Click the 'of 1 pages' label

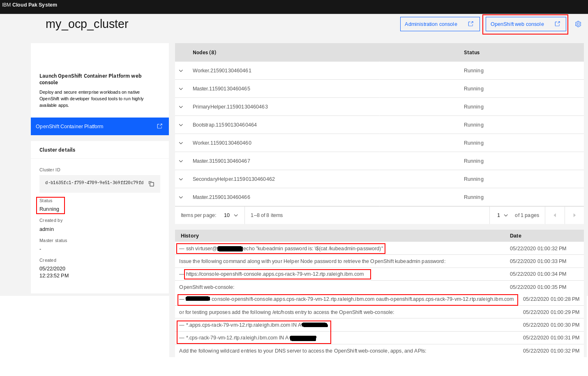(x=527, y=215)
